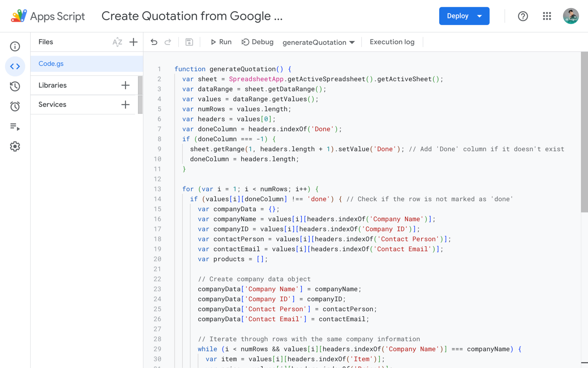Add a library to the project
588x368 pixels.
pyautogui.click(x=125, y=85)
